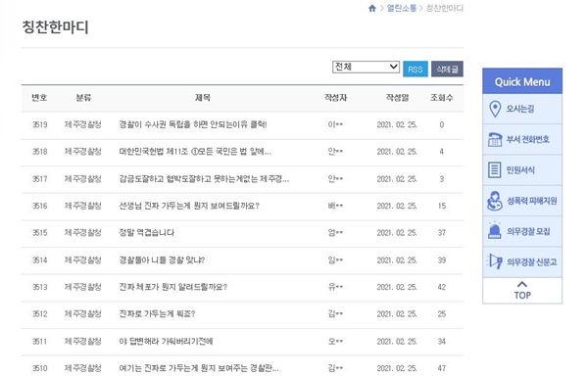
Task: Click the siren icon for 의무경찰 모집
Action: (x=495, y=230)
